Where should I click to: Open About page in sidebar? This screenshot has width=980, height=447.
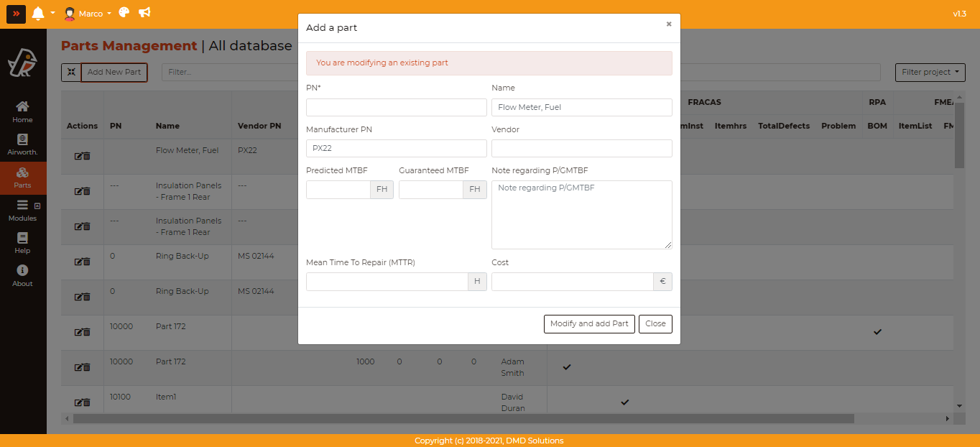pyautogui.click(x=22, y=275)
